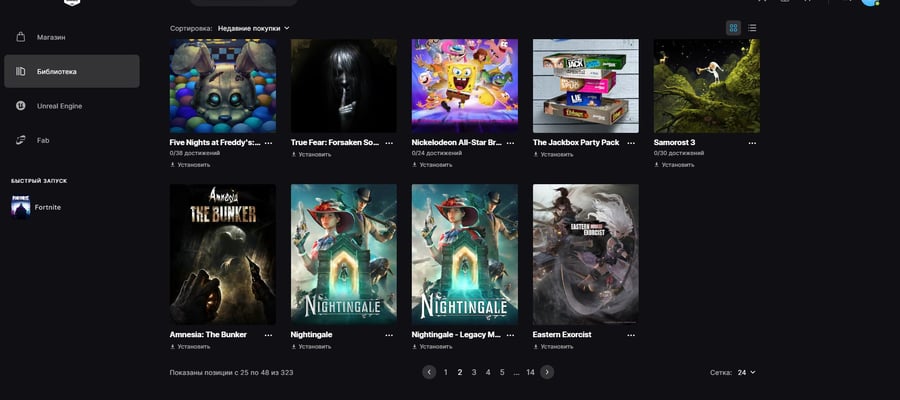Open Eastern Exorcist cover art

[586, 254]
